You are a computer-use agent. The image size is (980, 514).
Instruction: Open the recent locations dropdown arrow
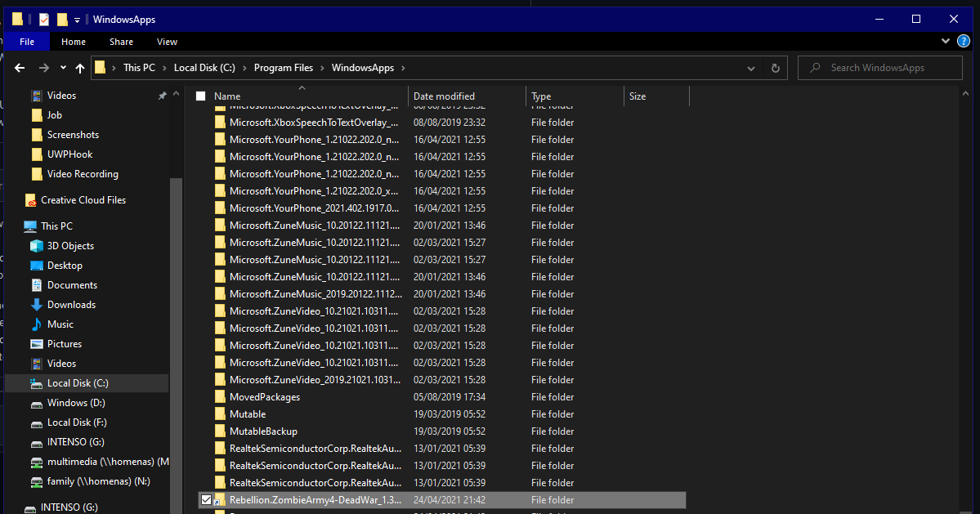(63, 68)
